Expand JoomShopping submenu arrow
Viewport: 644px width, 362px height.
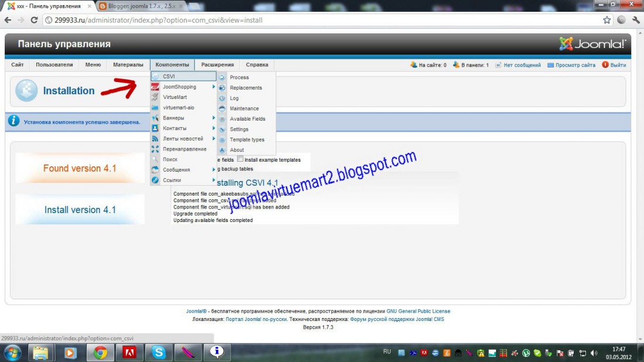point(214,87)
